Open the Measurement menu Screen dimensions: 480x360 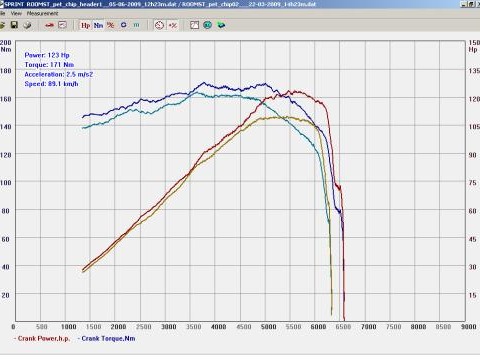pyautogui.click(x=42, y=13)
